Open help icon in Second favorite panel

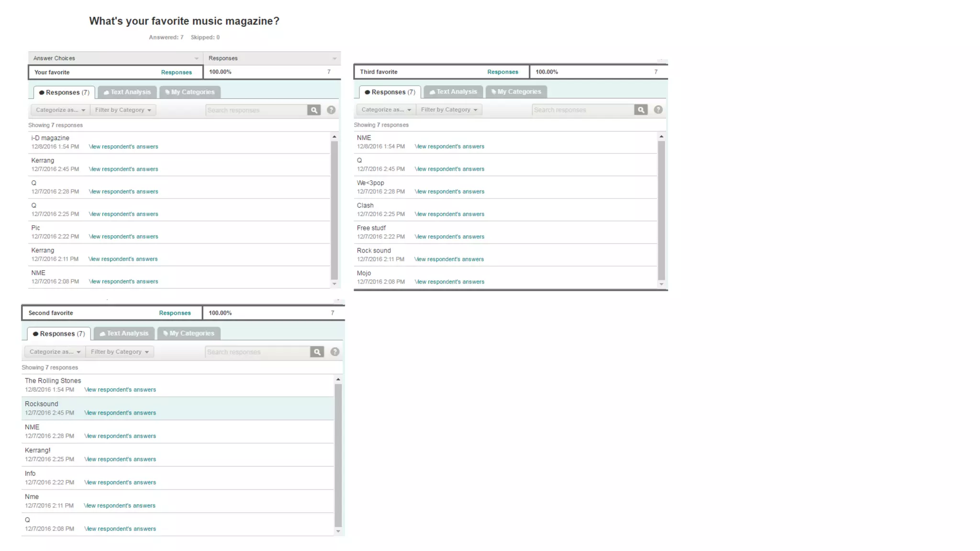click(x=335, y=352)
